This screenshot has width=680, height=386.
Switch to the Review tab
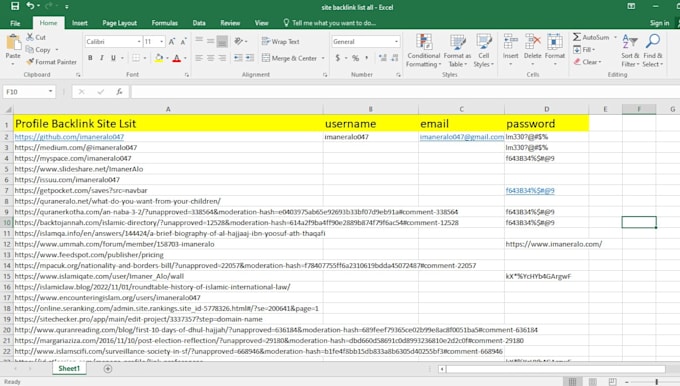[230, 23]
